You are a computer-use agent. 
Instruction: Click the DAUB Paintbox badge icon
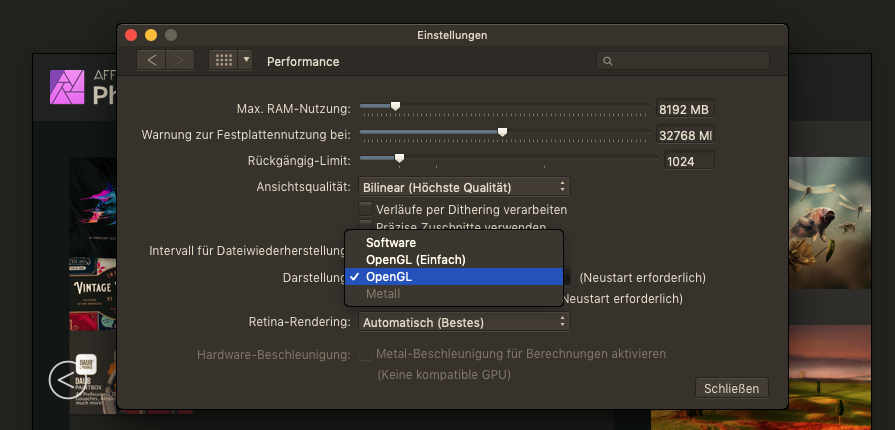pos(86,366)
